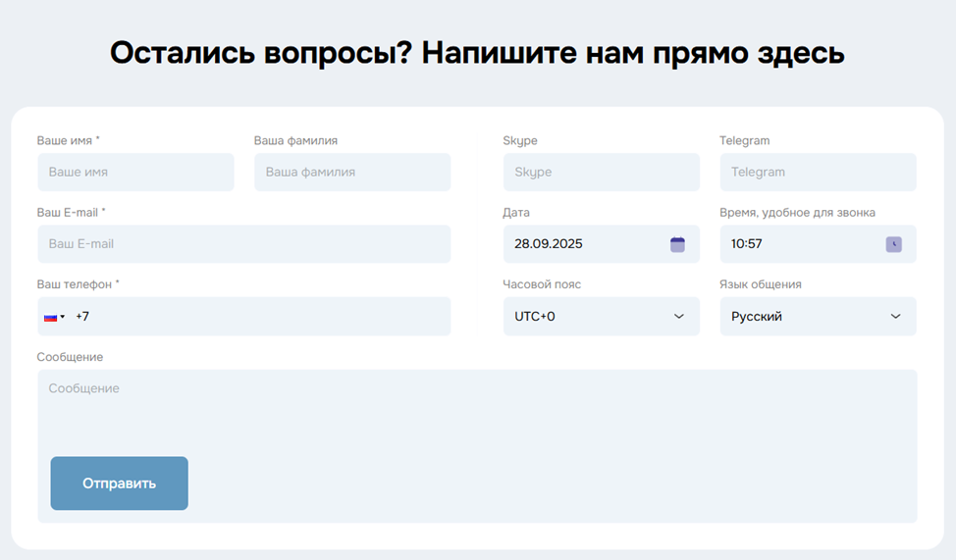Open the Язык общения dropdown showing Русский
956x560 pixels.
pos(818,317)
